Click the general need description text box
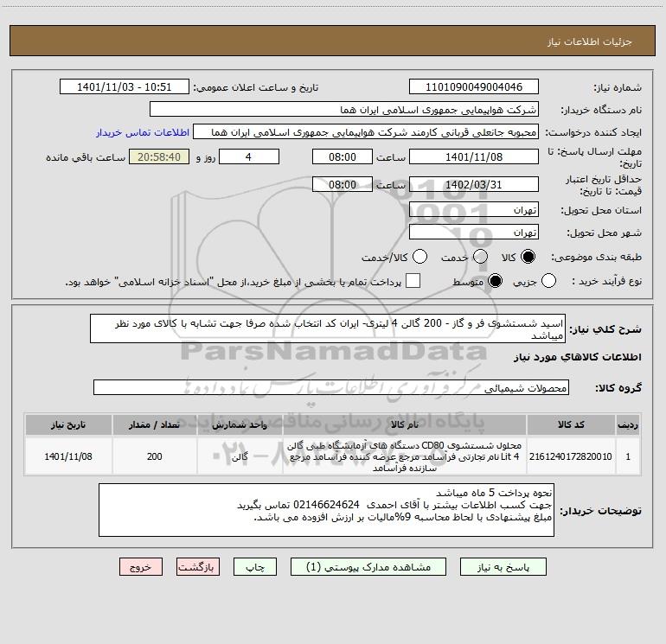Screen dimensions: 666x644 tap(328, 329)
